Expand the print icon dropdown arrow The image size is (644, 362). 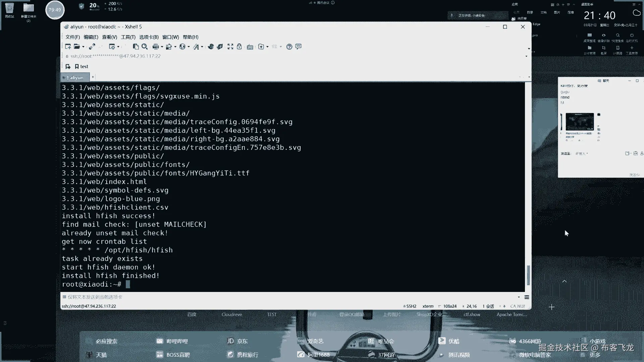(162, 47)
